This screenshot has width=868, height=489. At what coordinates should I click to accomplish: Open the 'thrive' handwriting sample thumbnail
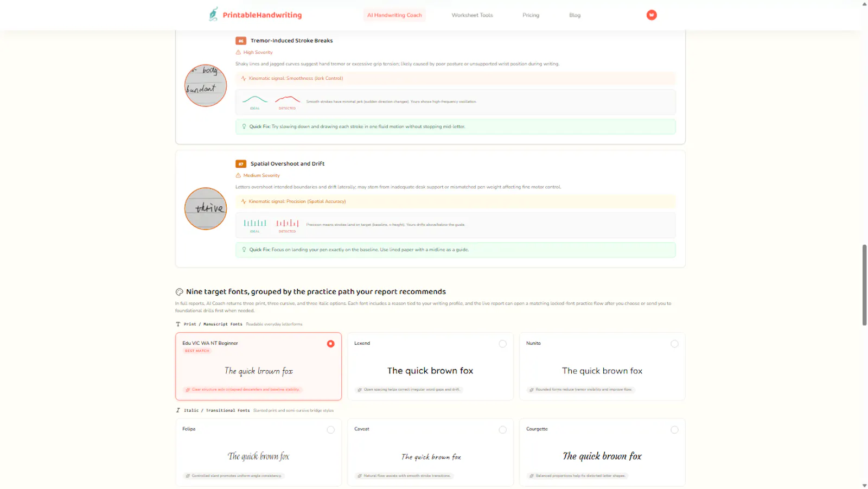tap(206, 209)
